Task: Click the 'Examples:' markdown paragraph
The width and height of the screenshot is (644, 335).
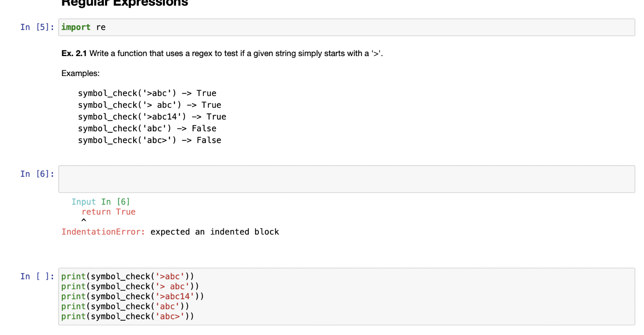Action: [80, 73]
